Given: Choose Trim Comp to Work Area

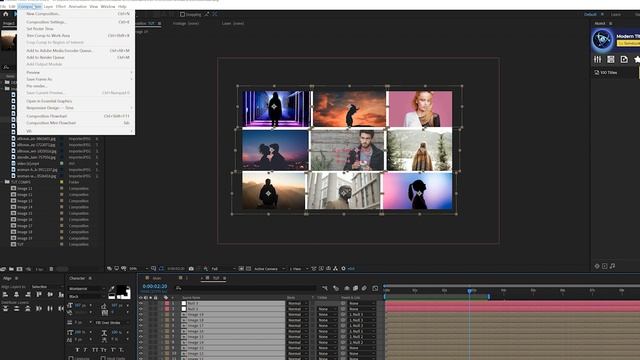Looking at the screenshot, I should click(x=77, y=36).
